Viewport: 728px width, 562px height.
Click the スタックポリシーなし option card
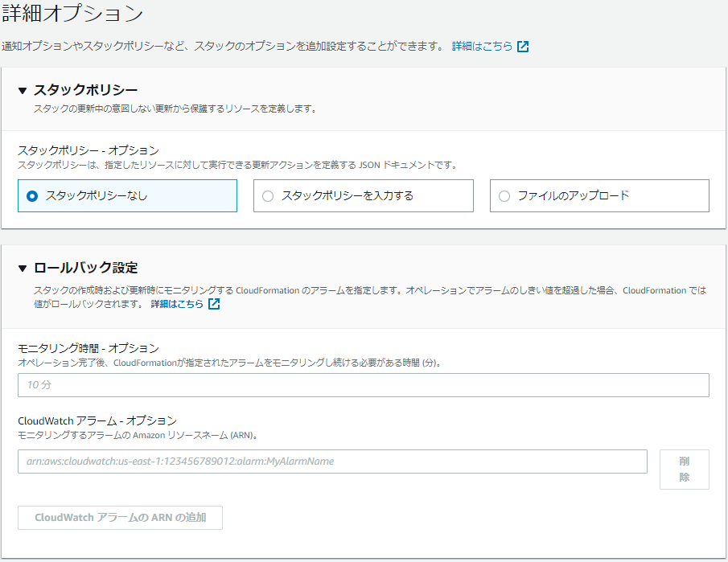(127, 195)
